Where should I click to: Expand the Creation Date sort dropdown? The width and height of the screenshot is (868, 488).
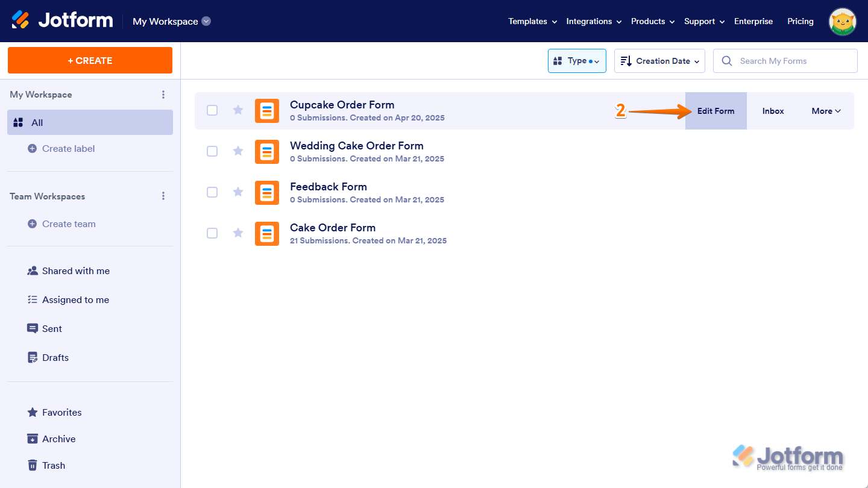coord(659,61)
